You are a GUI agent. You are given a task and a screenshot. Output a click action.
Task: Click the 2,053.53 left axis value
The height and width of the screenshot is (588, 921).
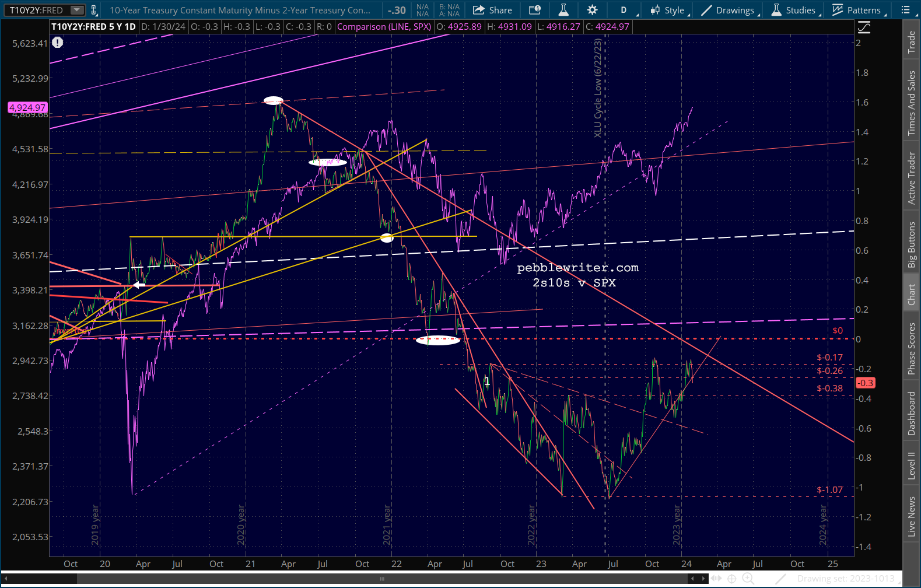30,537
